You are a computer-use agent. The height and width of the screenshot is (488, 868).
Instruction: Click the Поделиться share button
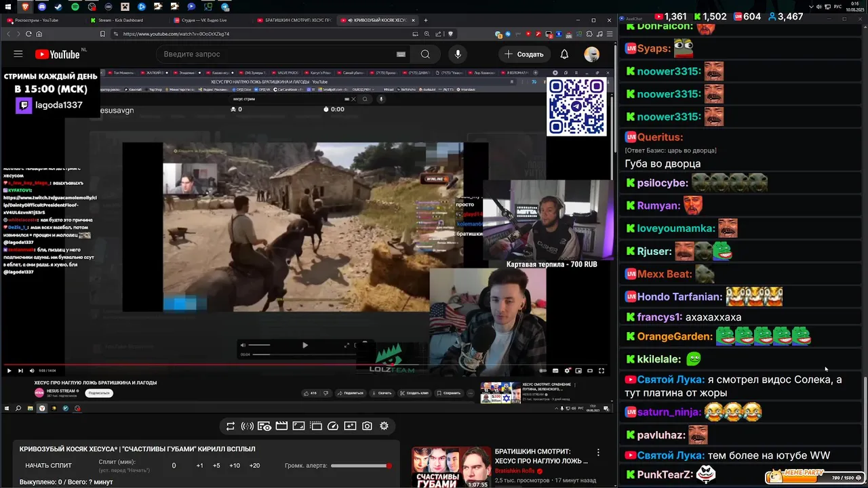pyautogui.click(x=350, y=393)
